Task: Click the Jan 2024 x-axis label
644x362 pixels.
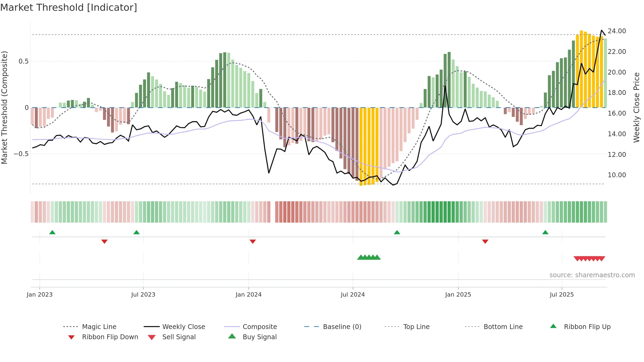Action: point(249,294)
